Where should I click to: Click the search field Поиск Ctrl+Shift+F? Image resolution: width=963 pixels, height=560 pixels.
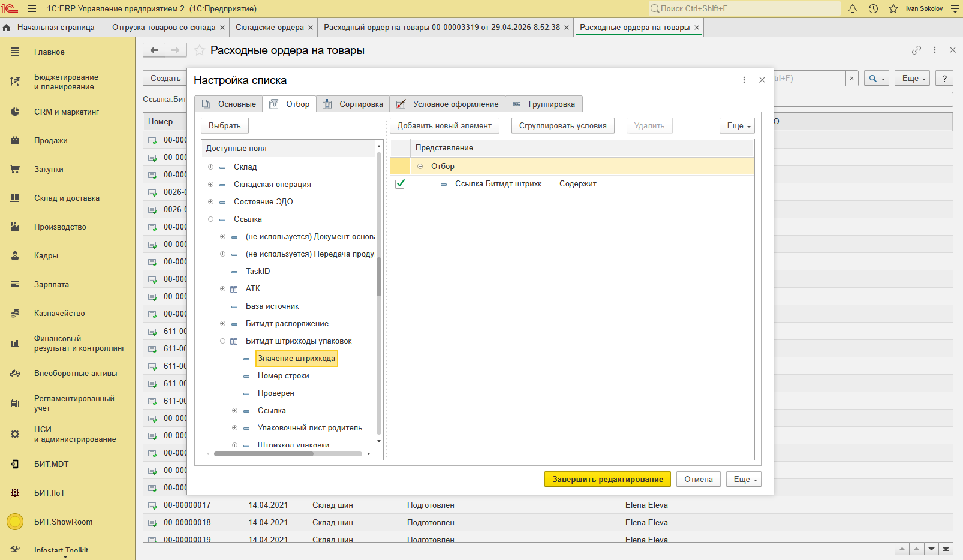(x=744, y=9)
